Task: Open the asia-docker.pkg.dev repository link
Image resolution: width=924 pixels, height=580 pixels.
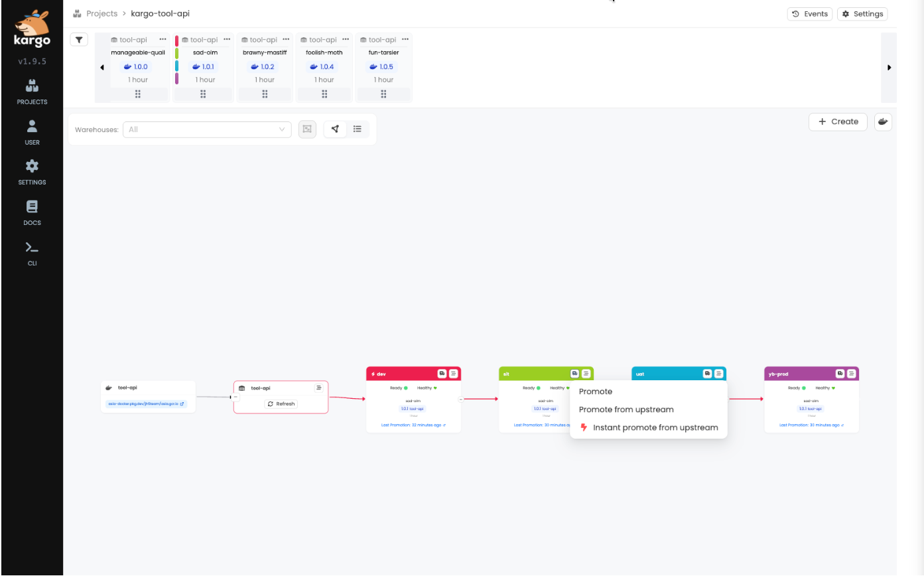Action: [x=146, y=403]
